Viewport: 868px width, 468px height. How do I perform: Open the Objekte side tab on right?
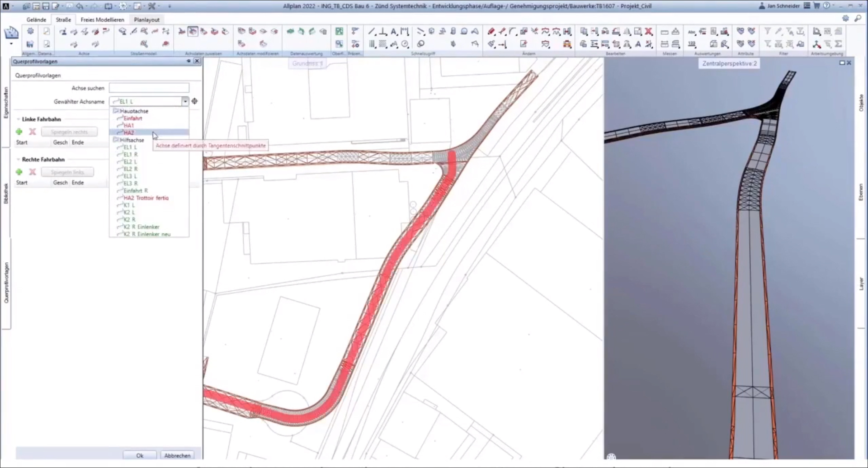click(x=861, y=103)
